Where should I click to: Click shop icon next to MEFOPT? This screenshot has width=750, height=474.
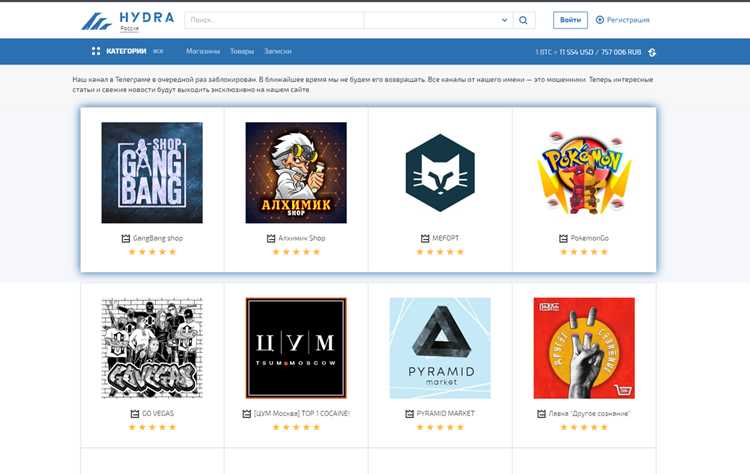tap(425, 238)
